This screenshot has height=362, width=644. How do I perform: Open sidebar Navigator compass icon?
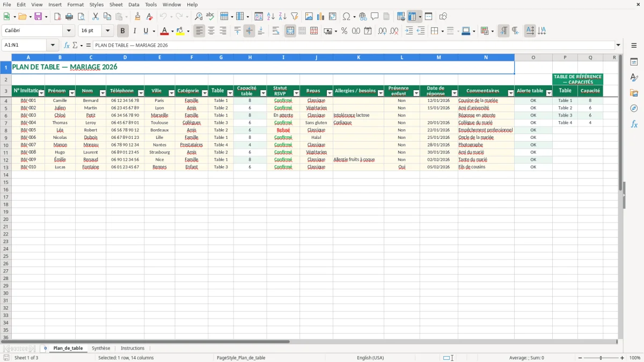tap(634, 108)
